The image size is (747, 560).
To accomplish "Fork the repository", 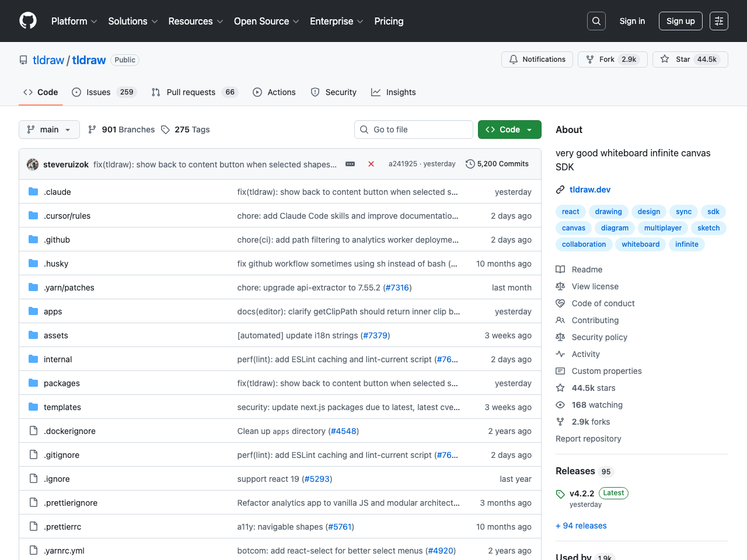I will pyautogui.click(x=612, y=60).
